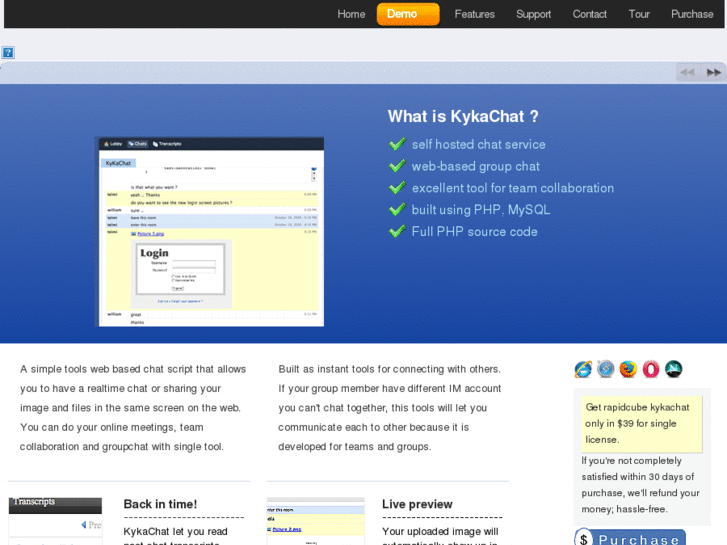Click the 'Back in time!' heading
The width and height of the screenshot is (727, 545).
pos(160,504)
